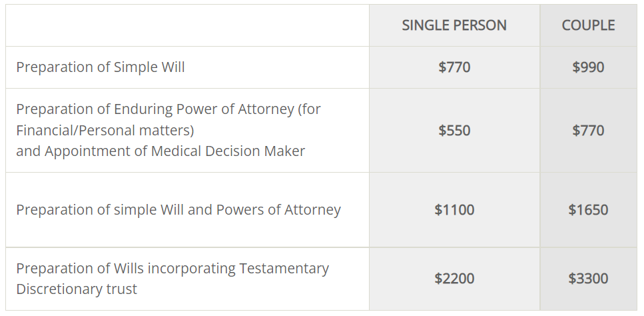Click the $3300 couple price
This screenshot has width=644, height=316.
(x=588, y=279)
